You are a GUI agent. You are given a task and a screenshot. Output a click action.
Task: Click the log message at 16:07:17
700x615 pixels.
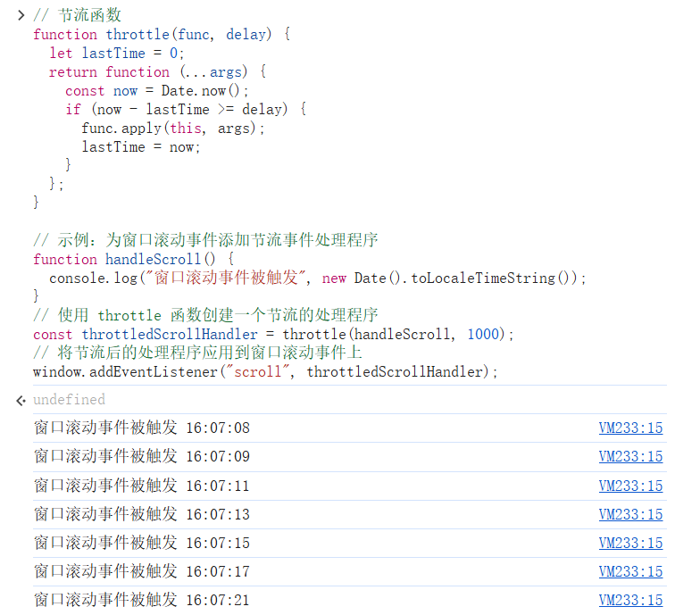point(141,571)
